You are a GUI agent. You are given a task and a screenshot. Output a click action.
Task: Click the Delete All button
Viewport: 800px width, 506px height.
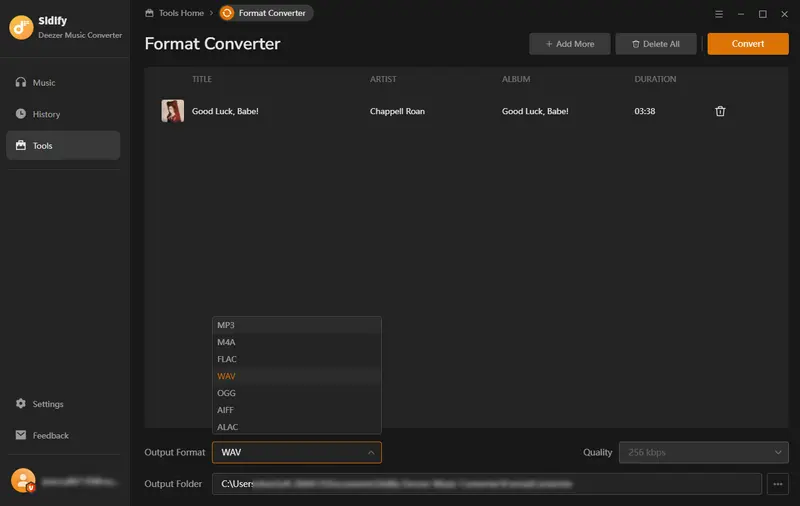click(x=656, y=44)
